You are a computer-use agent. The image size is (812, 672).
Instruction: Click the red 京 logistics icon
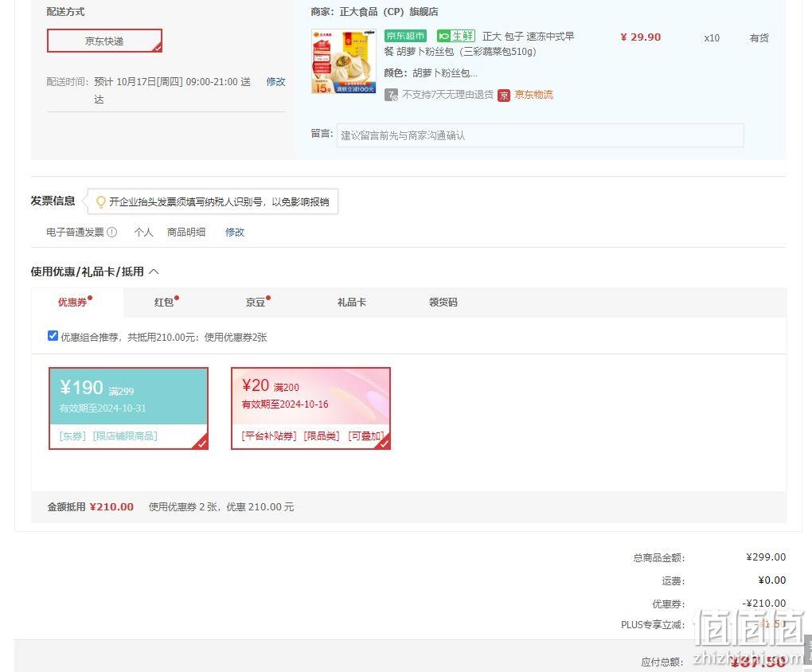pos(504,96)
